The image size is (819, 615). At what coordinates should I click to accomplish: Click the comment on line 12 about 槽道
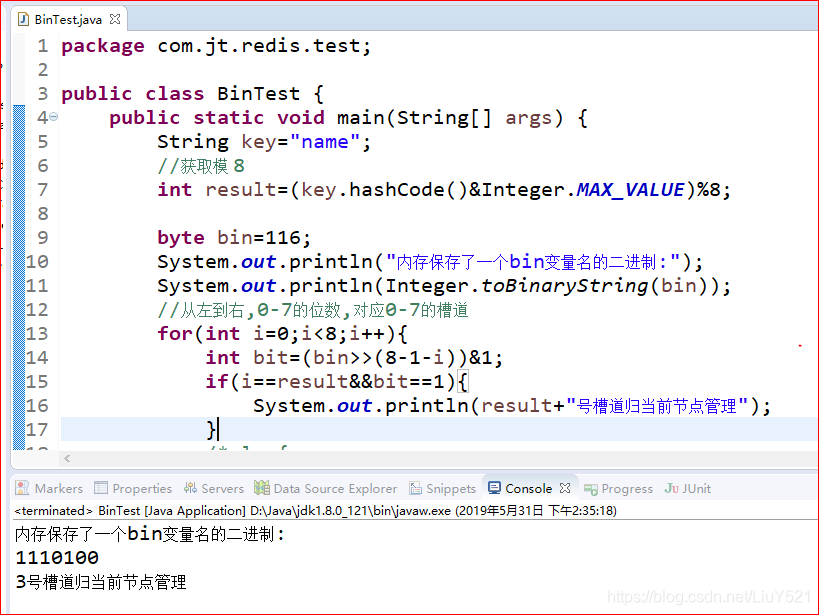tap(313, 310)
